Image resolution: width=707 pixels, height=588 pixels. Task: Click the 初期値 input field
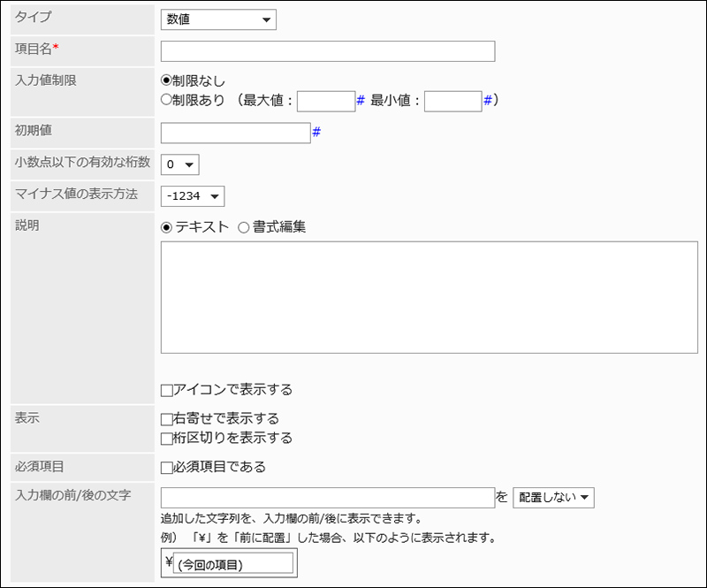(x=235, y=133)
